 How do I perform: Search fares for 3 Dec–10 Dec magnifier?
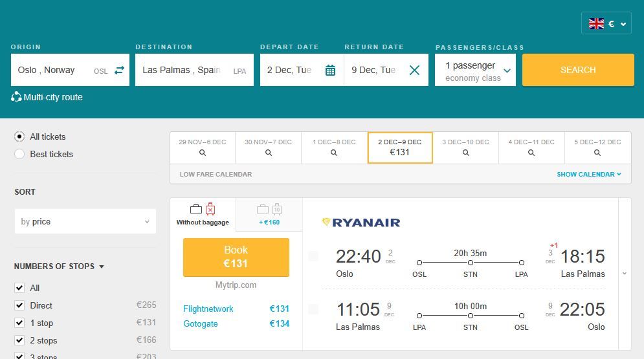465,153
